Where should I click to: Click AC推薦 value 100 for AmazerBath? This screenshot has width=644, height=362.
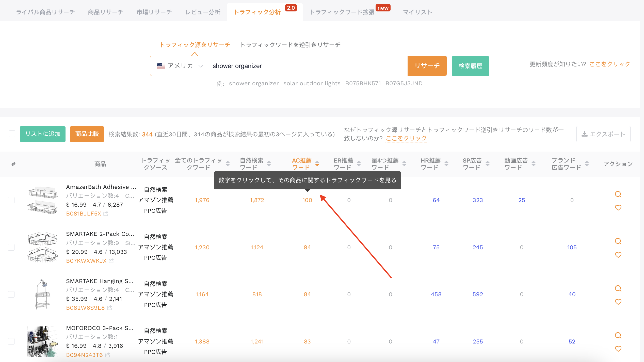(307, 200)
